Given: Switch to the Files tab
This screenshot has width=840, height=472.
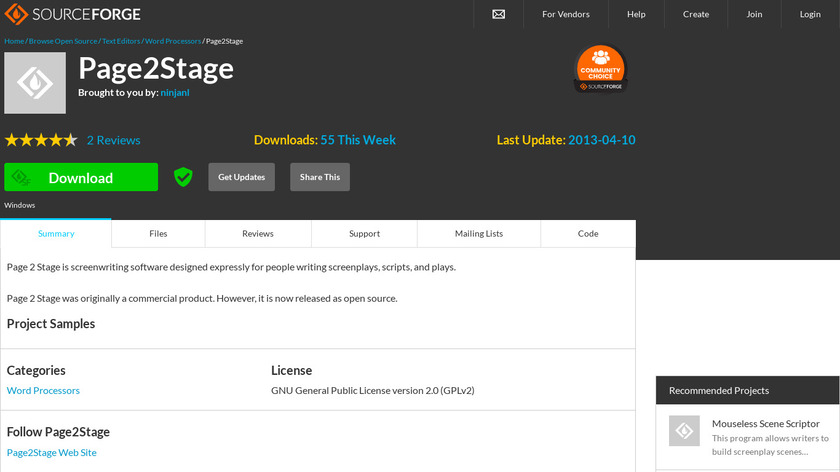Looking at the screenshot, I should [x=158, y=233].
